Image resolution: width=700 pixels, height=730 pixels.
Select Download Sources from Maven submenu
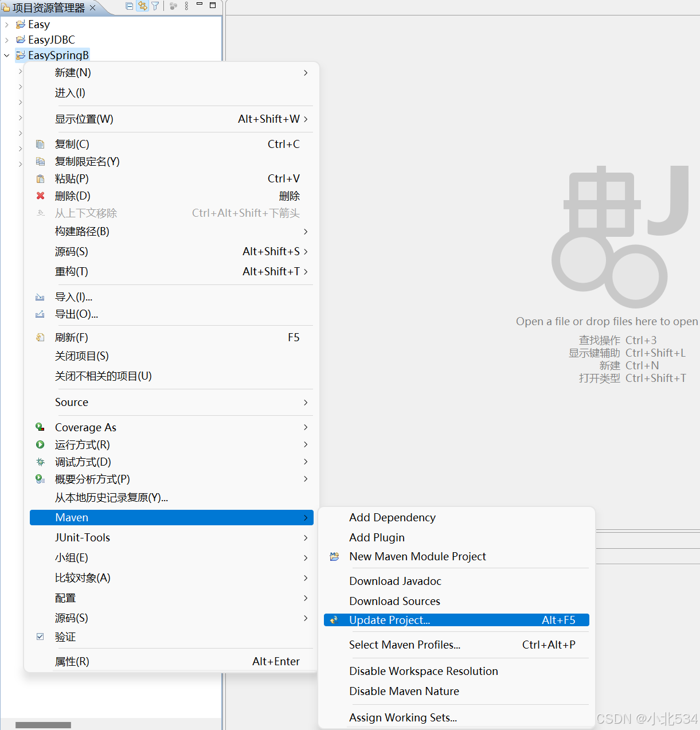(394, 601)
